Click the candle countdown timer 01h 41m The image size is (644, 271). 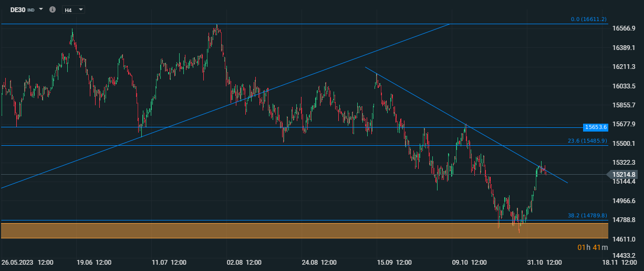tap(594, 247)
